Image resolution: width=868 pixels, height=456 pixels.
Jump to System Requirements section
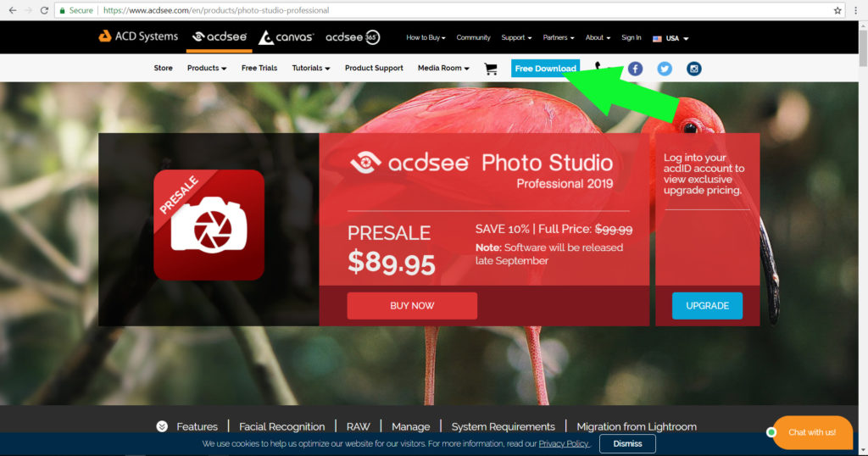(x=504, y=426)
